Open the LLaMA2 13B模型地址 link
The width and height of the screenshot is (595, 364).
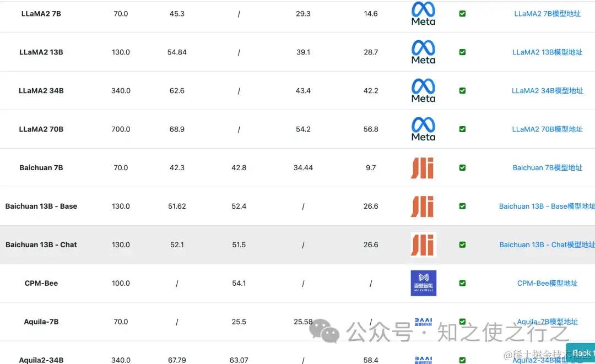click(x=547, y=52)
